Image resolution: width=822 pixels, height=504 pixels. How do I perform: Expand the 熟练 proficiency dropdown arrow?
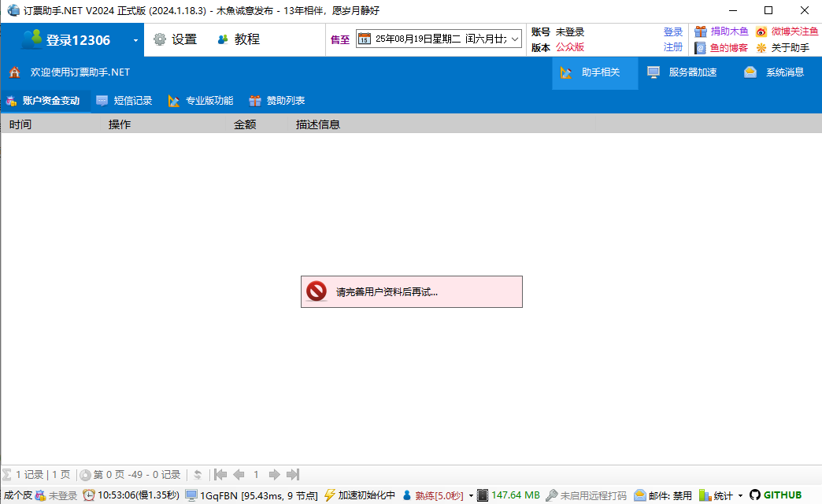click(471, 495)
